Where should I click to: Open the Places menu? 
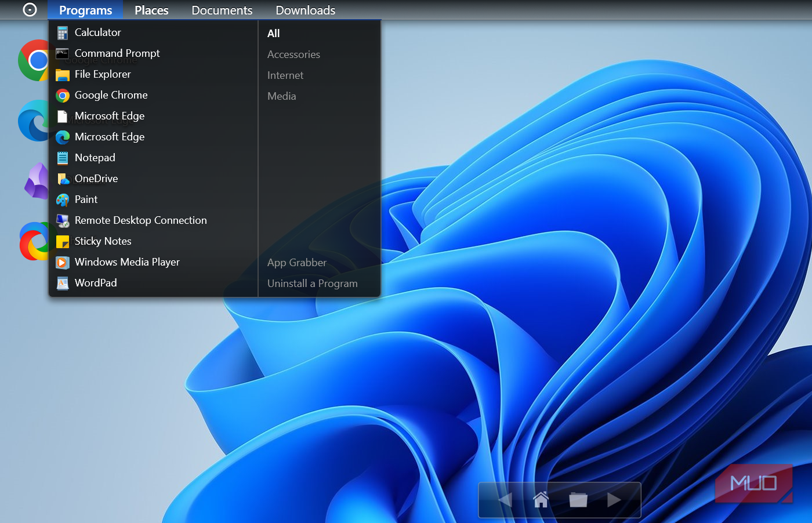(x=151, y=10)
